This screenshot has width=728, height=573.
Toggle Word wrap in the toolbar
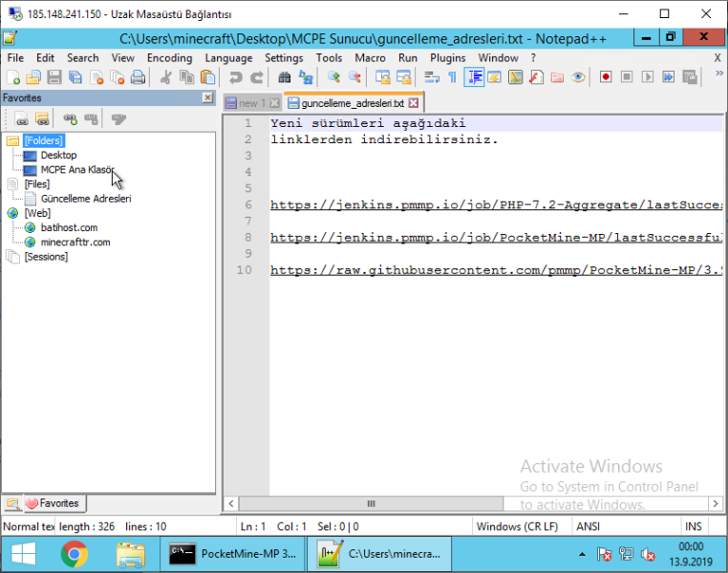click(432, 77)
